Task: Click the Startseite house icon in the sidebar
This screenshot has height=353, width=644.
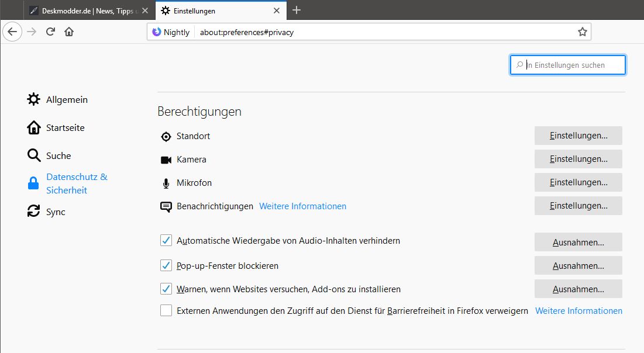Action: point(34,127)
